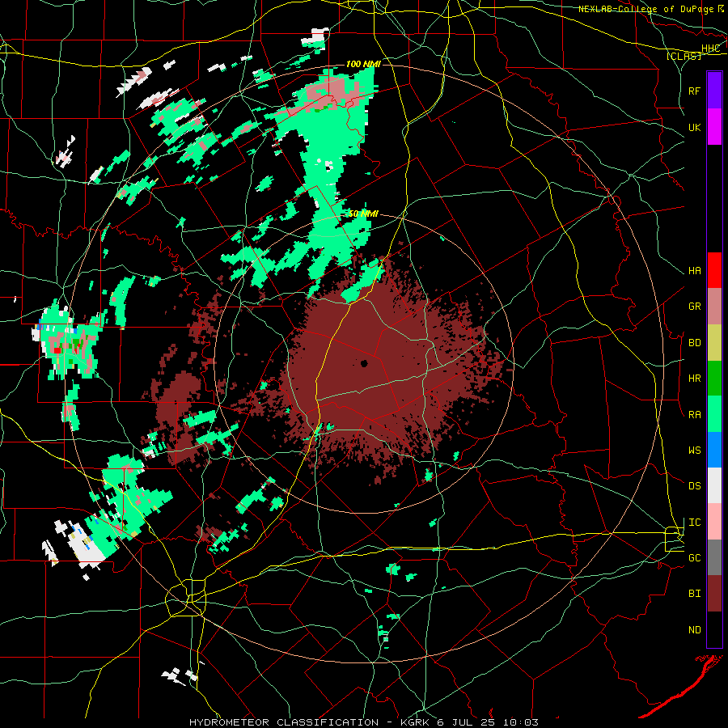This screenshot has width=728, height=728.
Task: Click the HHC product label
Action: tap(710, 49)
